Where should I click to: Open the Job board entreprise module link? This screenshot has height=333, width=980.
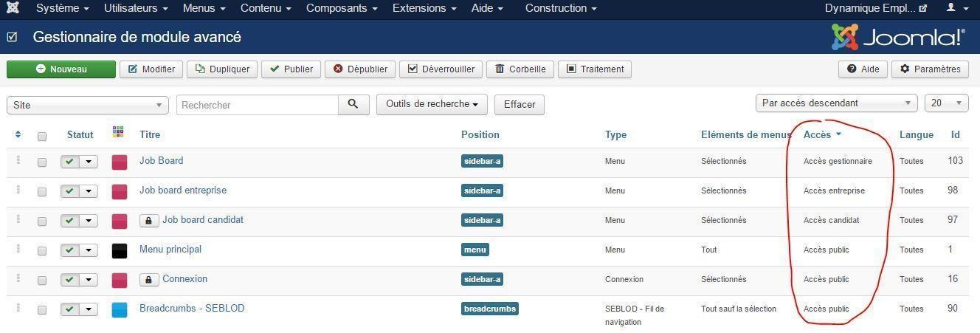click(x=183, y=190)
